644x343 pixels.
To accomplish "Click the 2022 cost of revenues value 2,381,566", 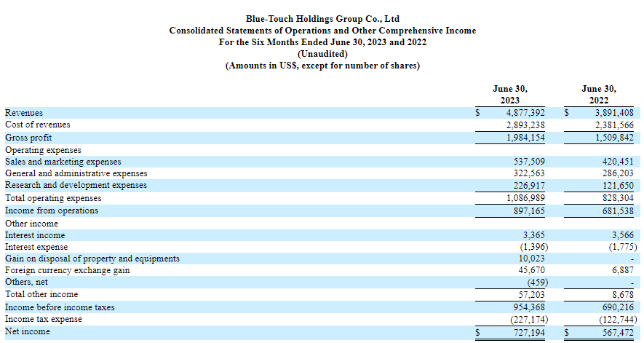I will [613, 125].
